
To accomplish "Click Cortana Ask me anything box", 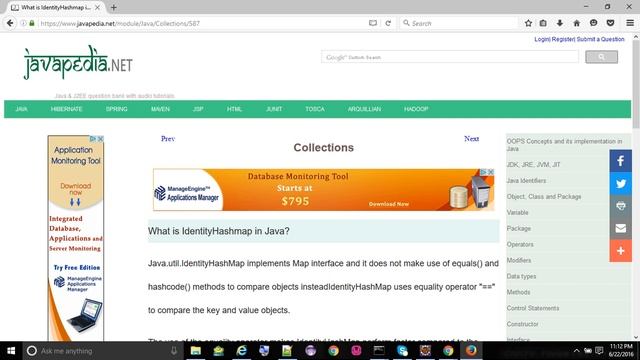I will tap(102, 351).
